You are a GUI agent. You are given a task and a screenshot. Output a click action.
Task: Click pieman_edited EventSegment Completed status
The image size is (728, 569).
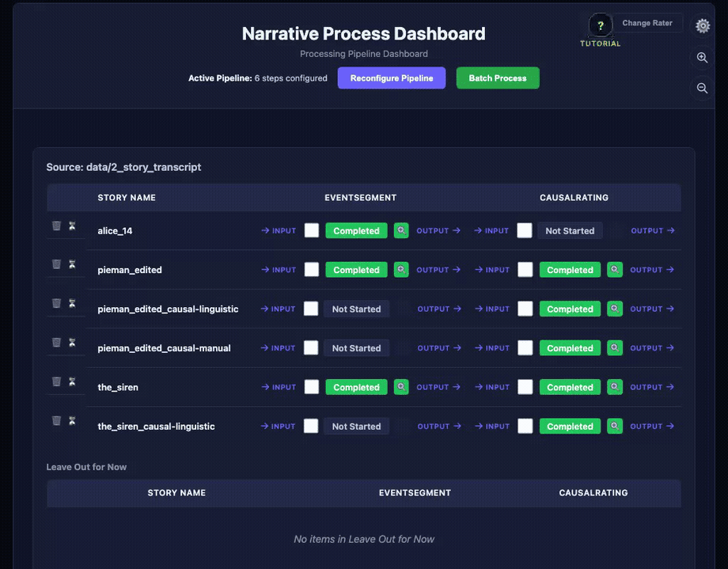point(356,269)
